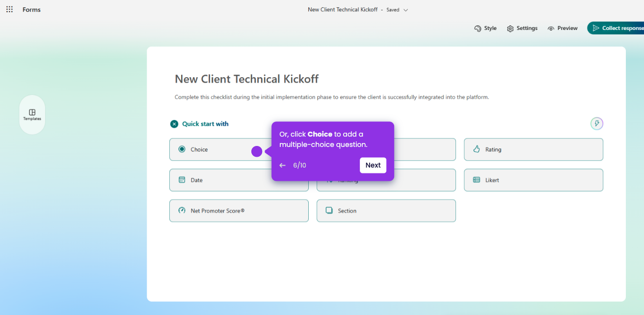Click the Section icon
Viewport: 644px width, 315px height.
pyautogui.click(x=329, y=210)
